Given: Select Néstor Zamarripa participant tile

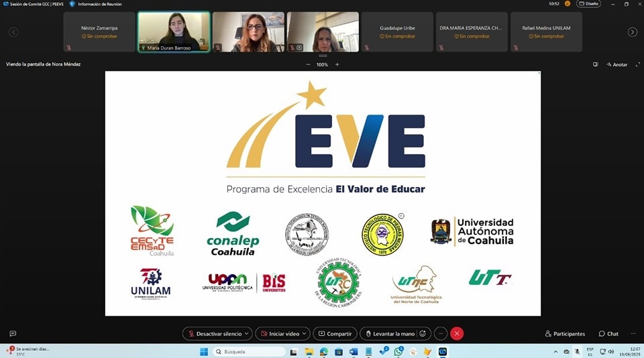Looking at the screenshot, I should pyautogui.click(x=99, y=32).
